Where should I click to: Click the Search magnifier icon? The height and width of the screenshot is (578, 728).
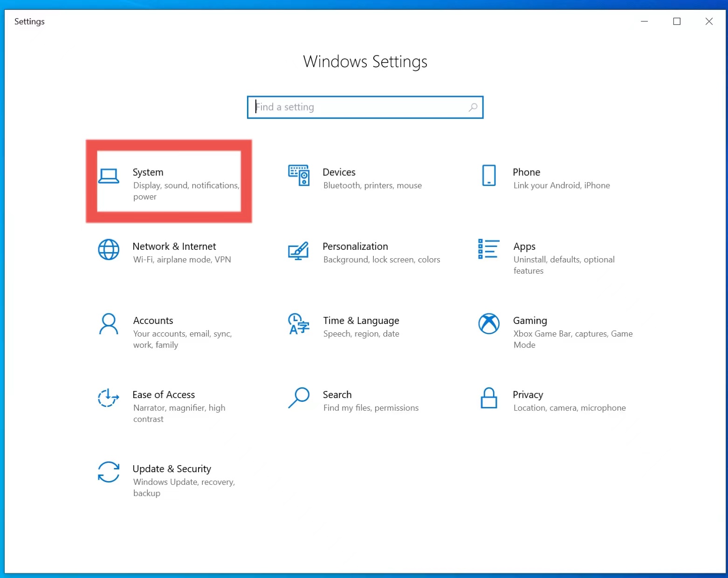(x=299, y=398)
